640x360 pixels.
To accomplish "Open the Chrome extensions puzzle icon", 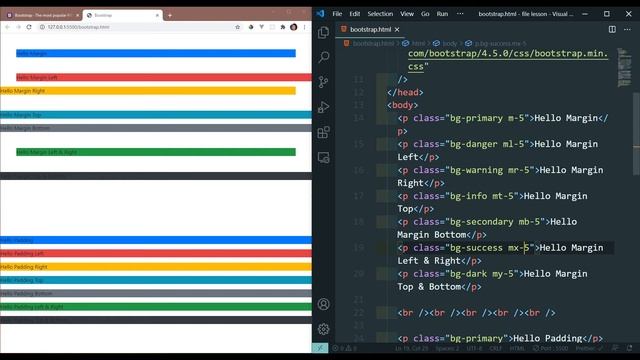I will click(282, 27).
